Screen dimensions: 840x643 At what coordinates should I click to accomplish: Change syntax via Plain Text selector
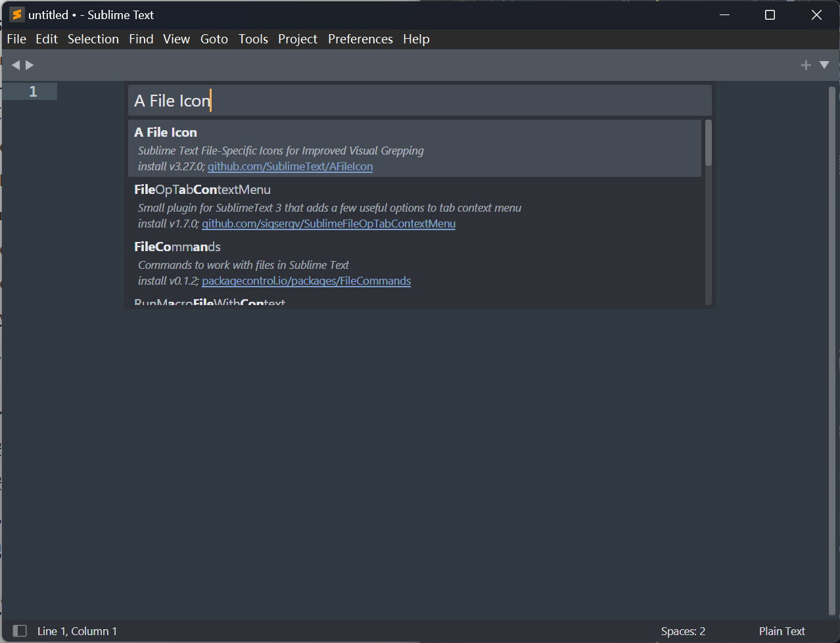coord(782,631)
